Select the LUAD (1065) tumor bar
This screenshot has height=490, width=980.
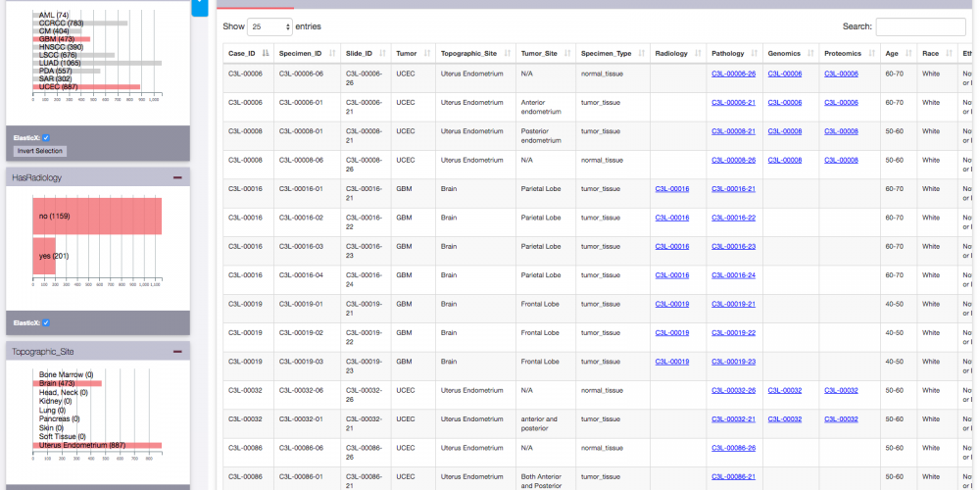[97, 63]
